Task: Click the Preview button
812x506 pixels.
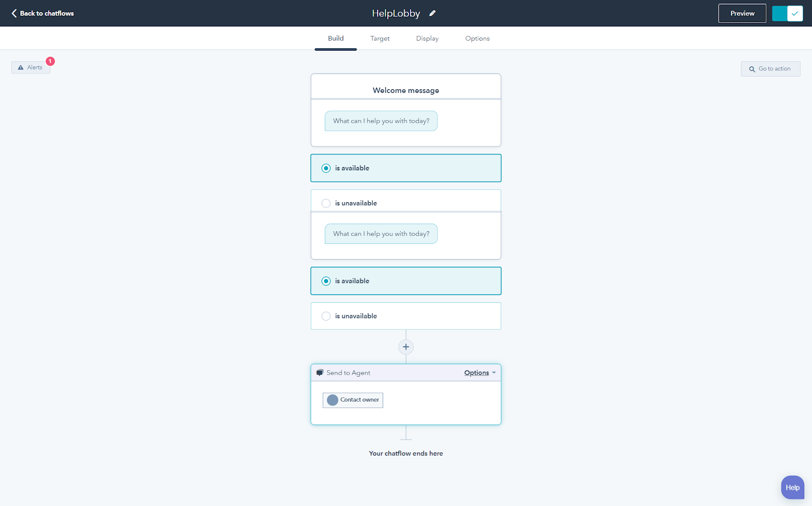Action: click(741, 13)
